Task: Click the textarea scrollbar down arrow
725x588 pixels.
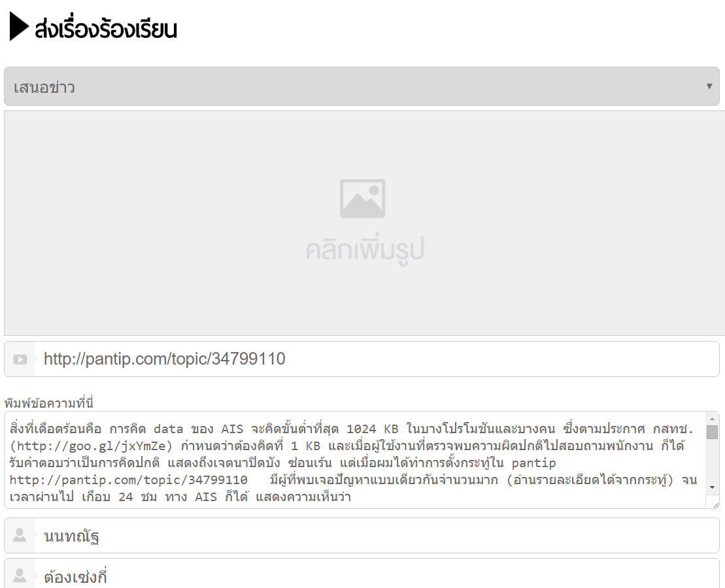Action: [x=712, y=487]
